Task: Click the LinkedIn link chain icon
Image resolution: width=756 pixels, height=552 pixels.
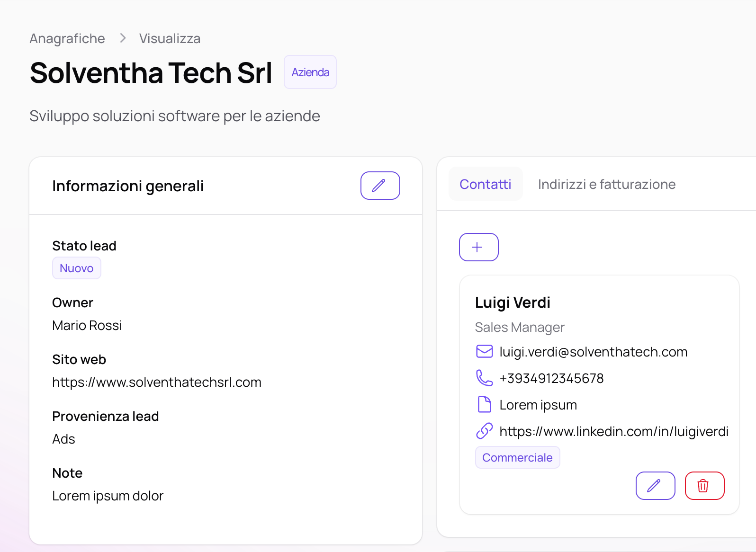Action: [484, 431]
